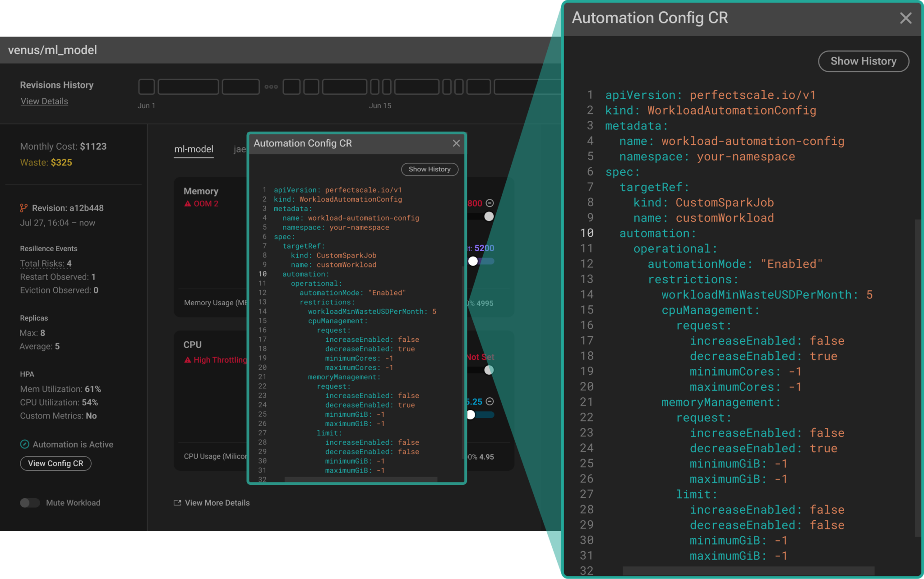This screenshot has height=579, width=924.
Task: Click the OOM 2 warning triangle icon
Action: (x=188, y=204)
